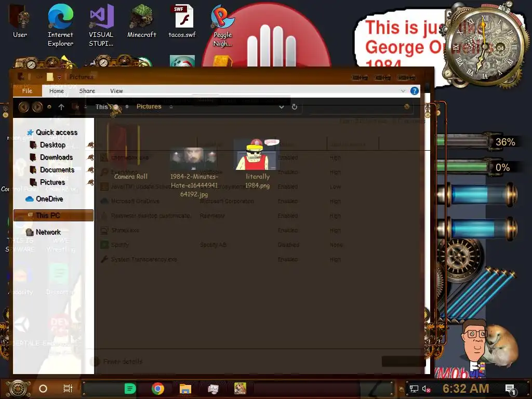Open Pictures in Quick access

[52, 182]
